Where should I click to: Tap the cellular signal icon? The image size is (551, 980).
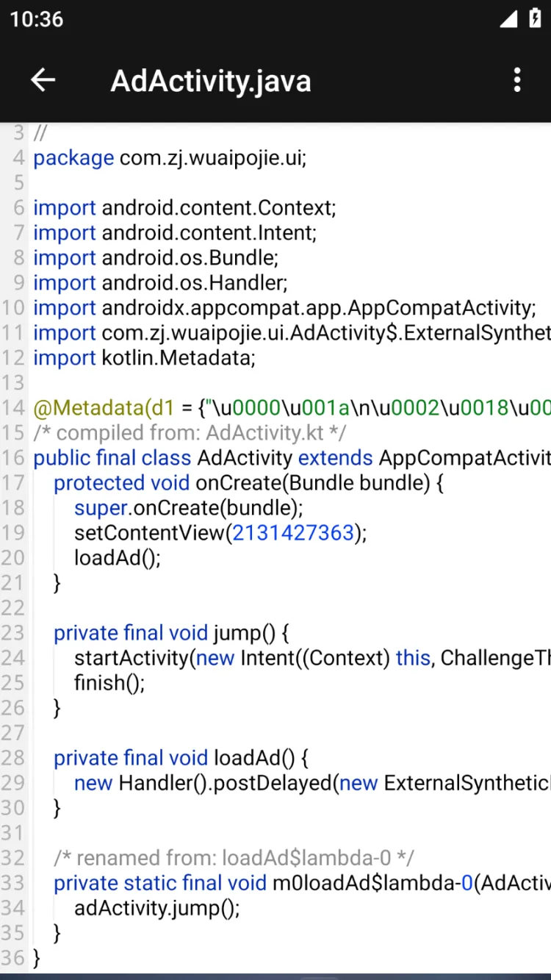click(x=508, y=19)
